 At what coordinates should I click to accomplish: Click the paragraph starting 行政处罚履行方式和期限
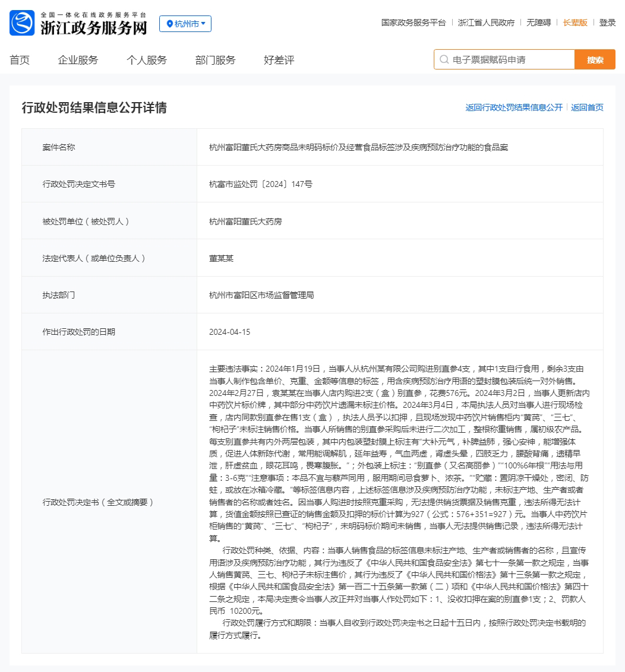click(397, 629)
